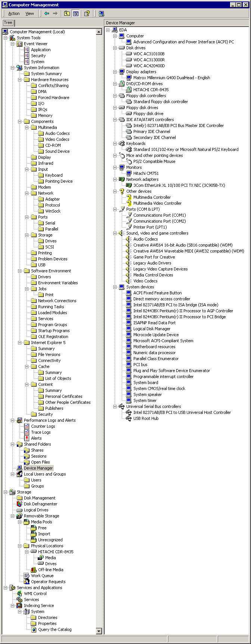Collapse the Universal Serial Bus controllers category
251x644 pixels.
tap(115, 406)
